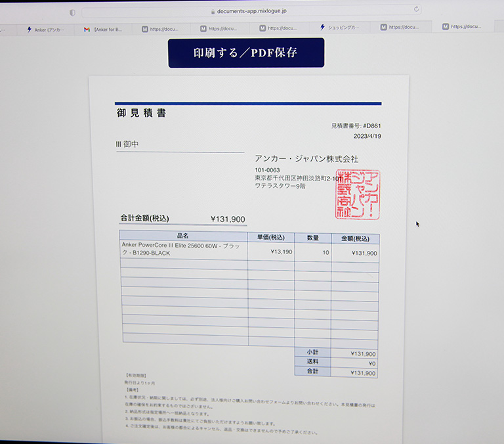This screenshot has height=444, width=504.
Task: Click the Anker PowerCore III Elite 25600 60W item name
Action: 180,249
